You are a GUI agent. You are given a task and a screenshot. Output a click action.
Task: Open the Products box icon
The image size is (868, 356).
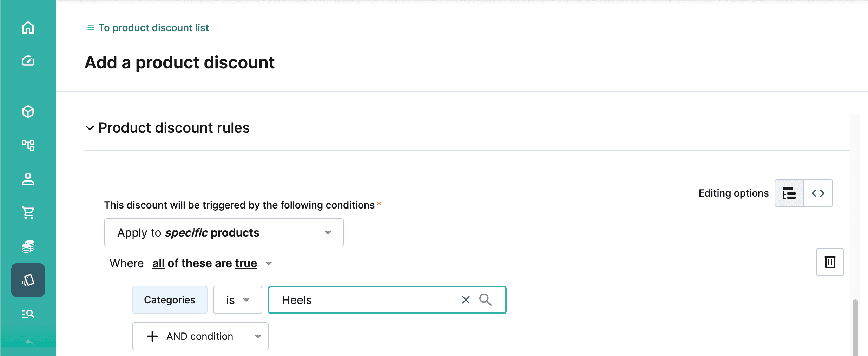(x=28, y=112)
